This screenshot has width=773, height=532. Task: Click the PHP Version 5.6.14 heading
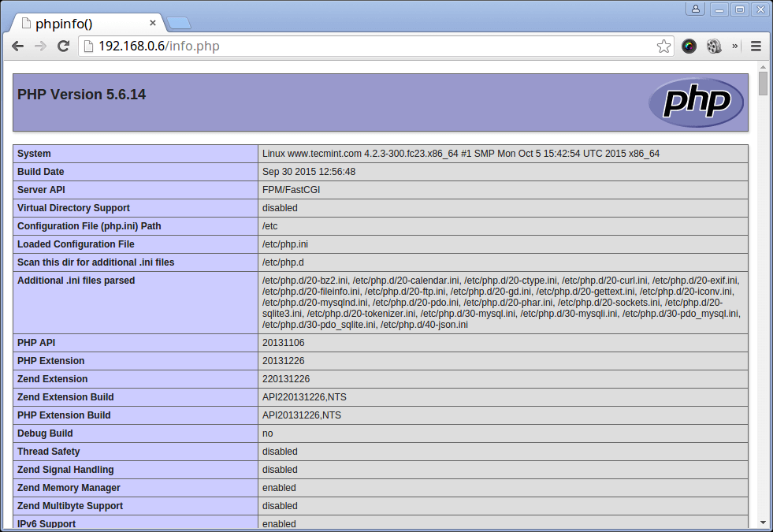pos(81,95)
